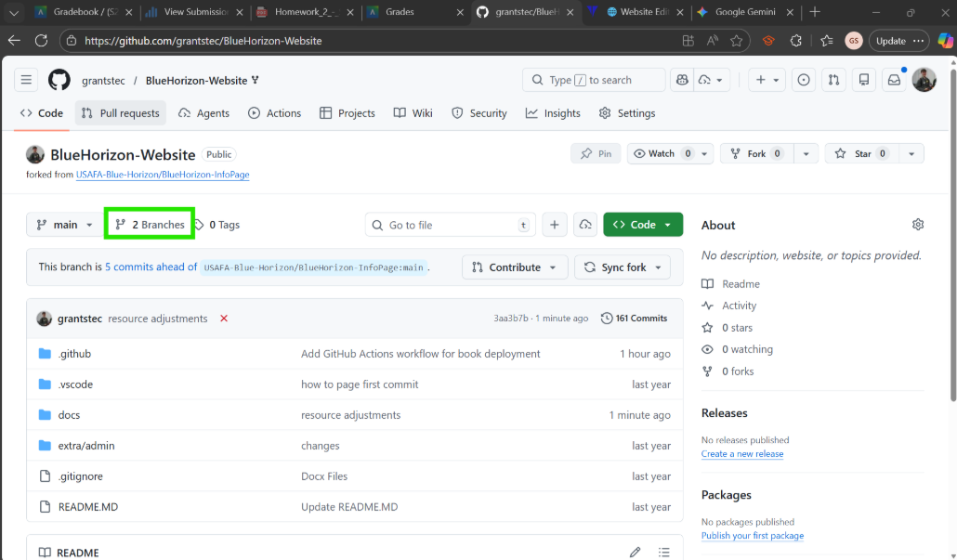Viewport: 957px width, 560px height.
Task: Open the Security tab
Action: pyautogui.click(x=479, y=113)
